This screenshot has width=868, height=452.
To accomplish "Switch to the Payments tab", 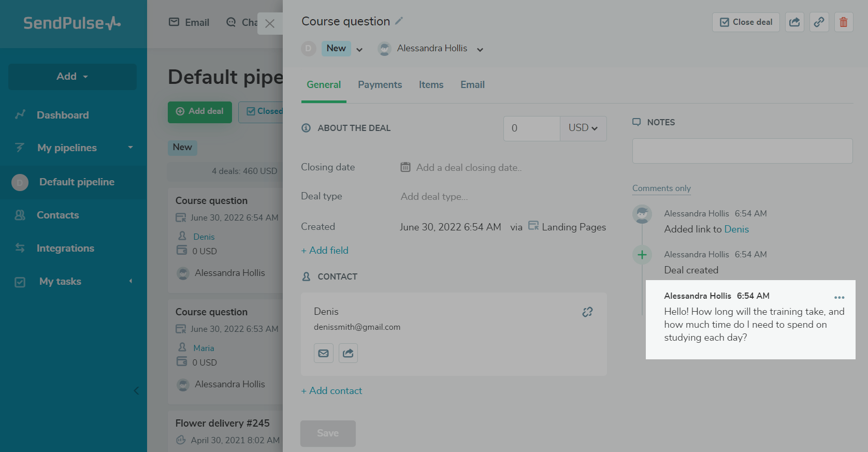I will (380, 84).
